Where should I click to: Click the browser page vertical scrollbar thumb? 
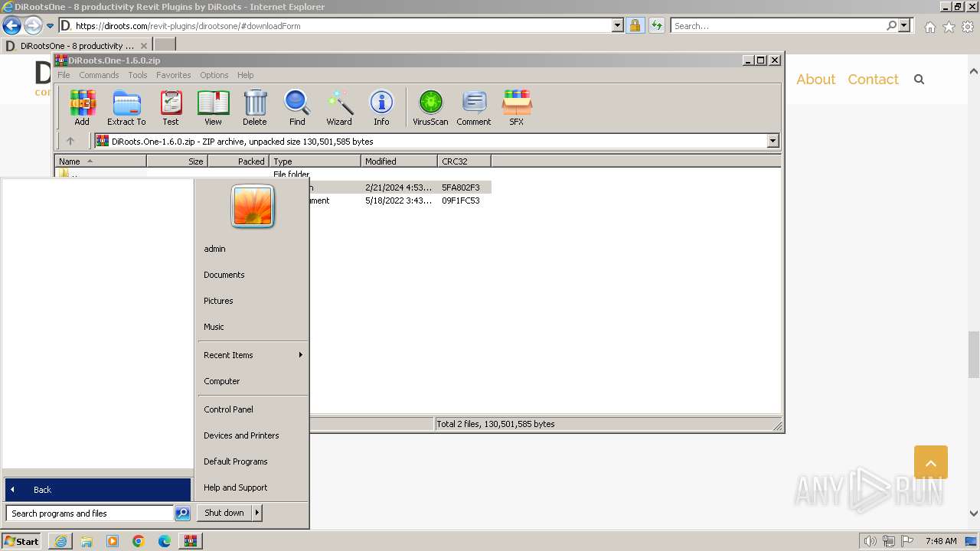(974, 355)
